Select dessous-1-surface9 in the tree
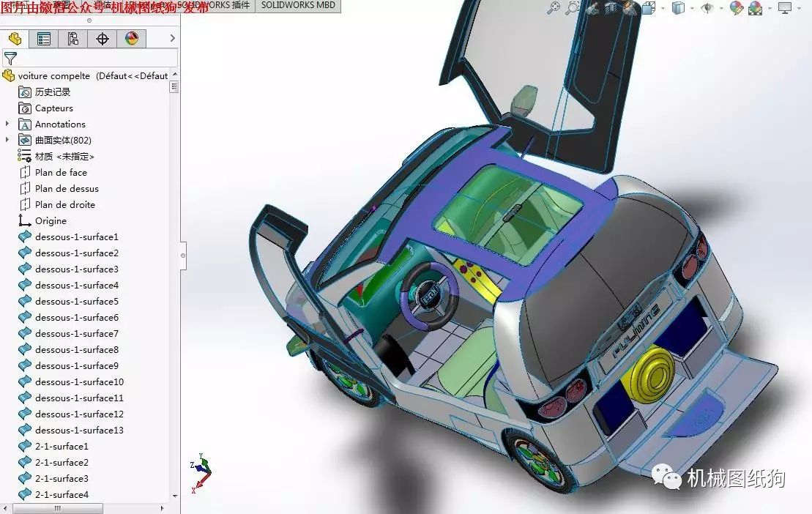The image size is (812, 514). (68, 365)
